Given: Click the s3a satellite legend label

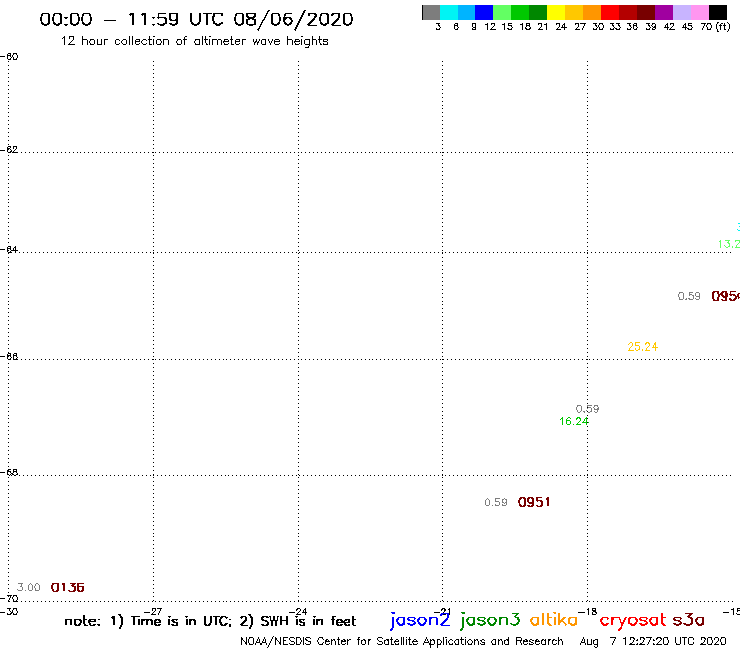Looking at the screenshot, I should (689, 620).
